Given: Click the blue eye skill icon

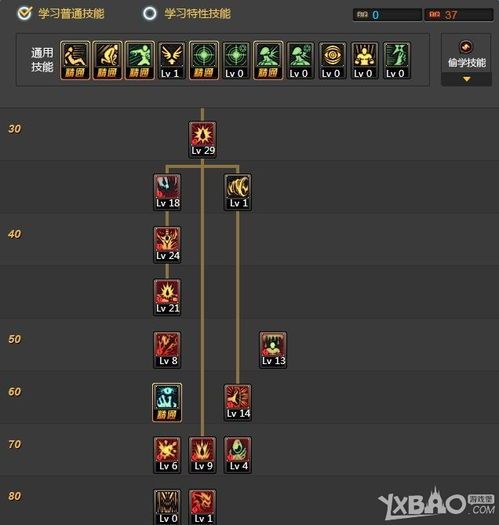Looking at the screenshot, I should click(x=167, y=402).
